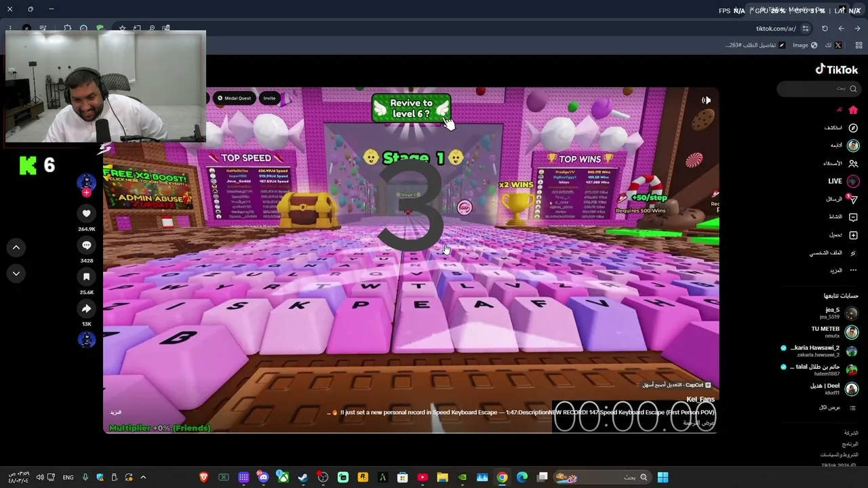868x488 pixels.
Task: Open the Friends page icon
Action: (853, 163)
